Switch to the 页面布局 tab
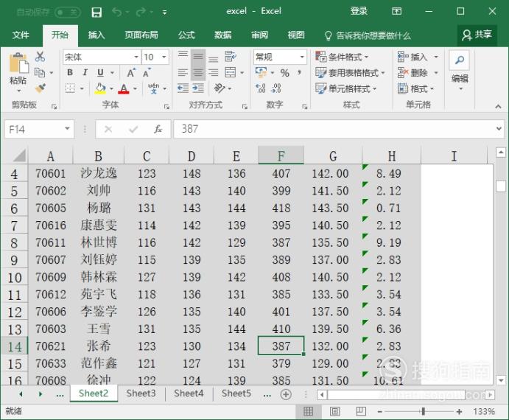 141,35
